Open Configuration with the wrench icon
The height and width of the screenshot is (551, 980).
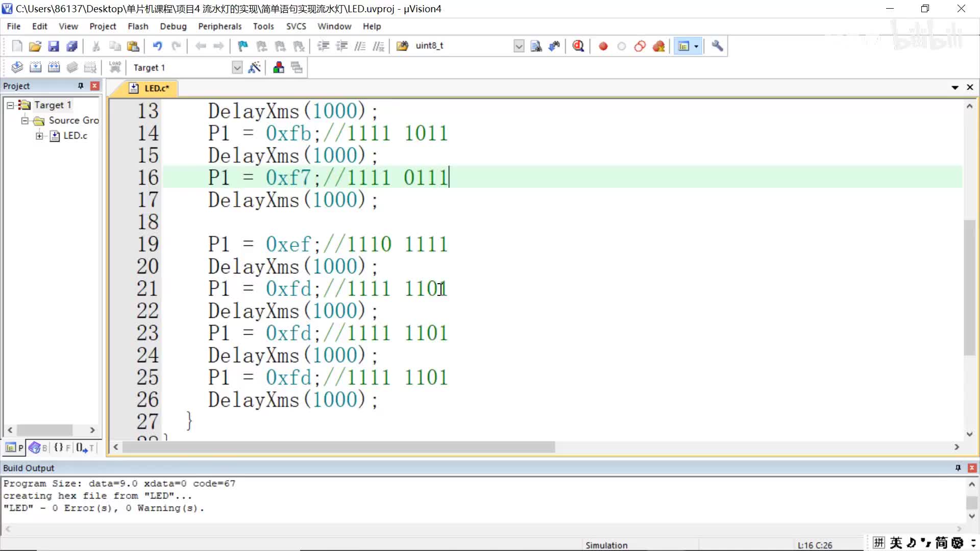pyautogui.click(x=717, y=46)
